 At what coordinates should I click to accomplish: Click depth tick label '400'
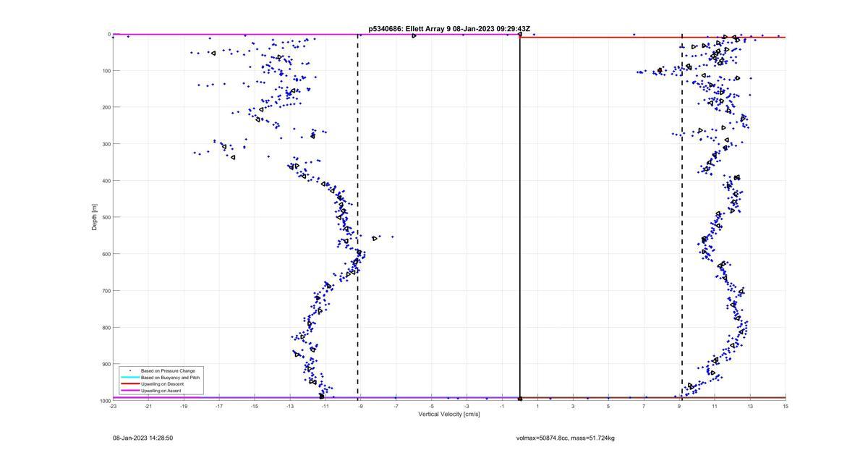[105, 181]
